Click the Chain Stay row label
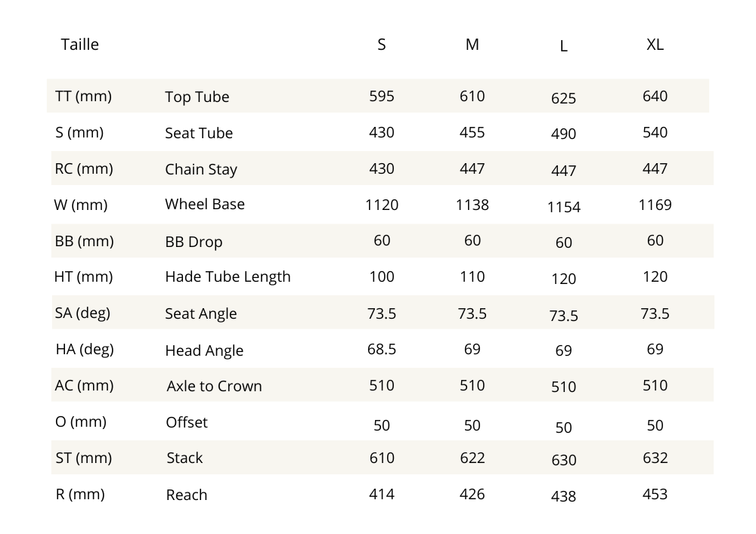Screen dimensions: 756x534 (x=201, y=169)
